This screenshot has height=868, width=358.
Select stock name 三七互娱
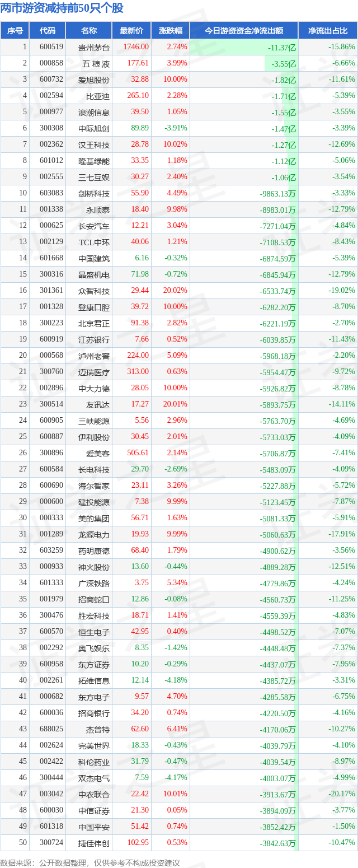click(x=94, y=178)
